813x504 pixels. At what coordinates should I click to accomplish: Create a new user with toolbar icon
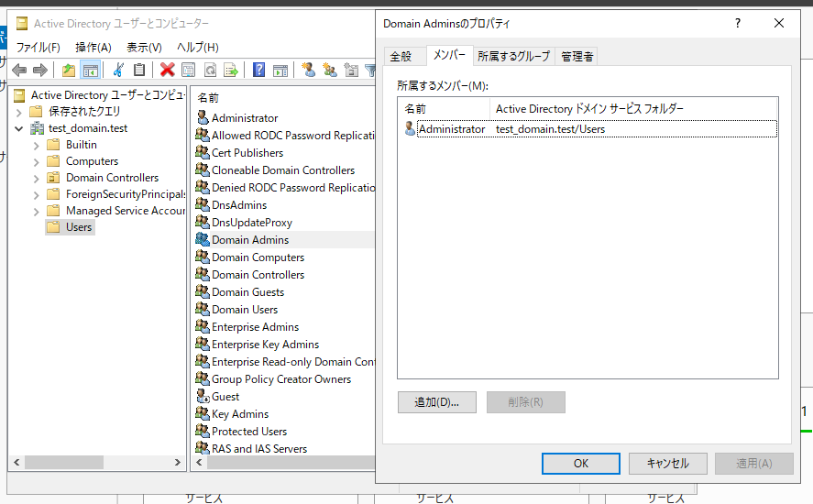pyautogui.click(x=309, y=70)
